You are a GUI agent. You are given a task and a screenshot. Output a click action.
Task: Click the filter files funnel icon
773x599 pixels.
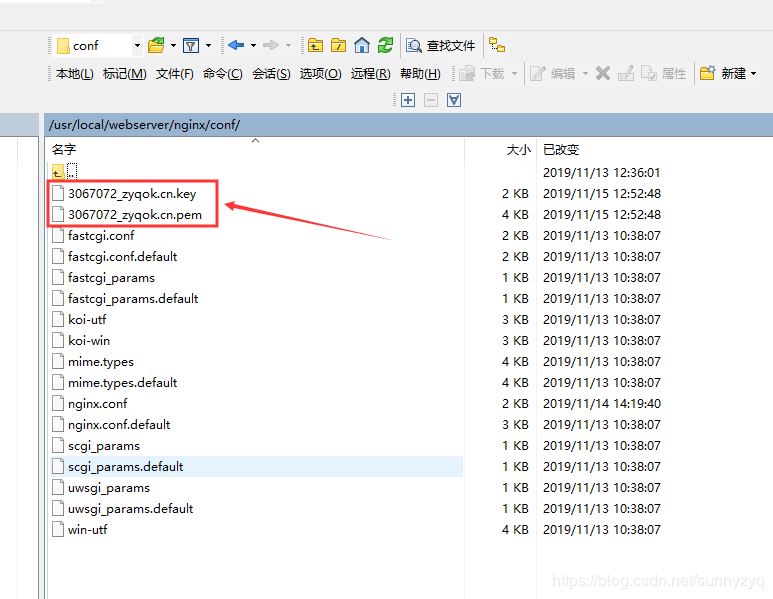(191, 45)
